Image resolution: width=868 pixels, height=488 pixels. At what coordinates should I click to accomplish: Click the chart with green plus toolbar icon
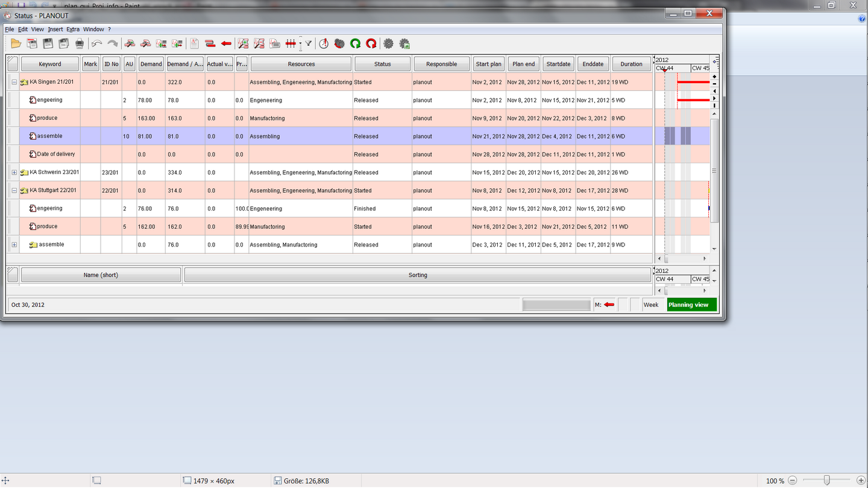pos(244,43)
